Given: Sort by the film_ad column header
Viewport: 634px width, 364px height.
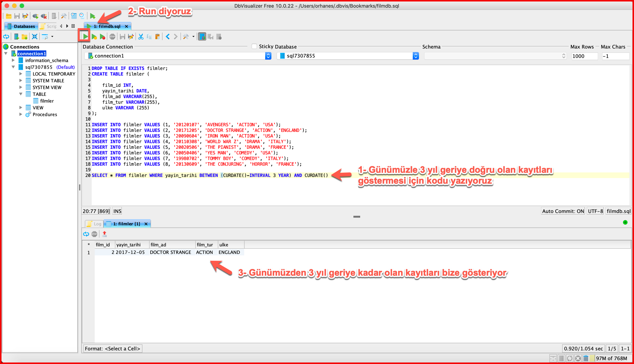Looking at the screenshot, I should [172, 245].
